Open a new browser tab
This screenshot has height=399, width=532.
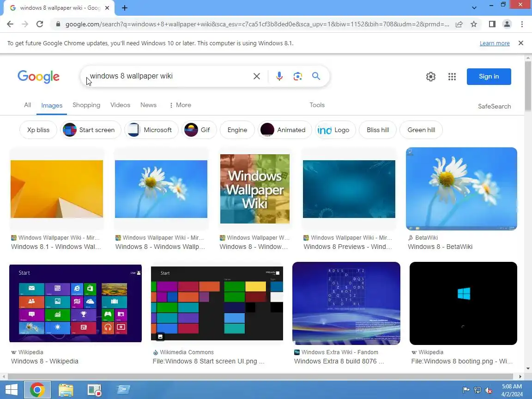tap(125, 8)
